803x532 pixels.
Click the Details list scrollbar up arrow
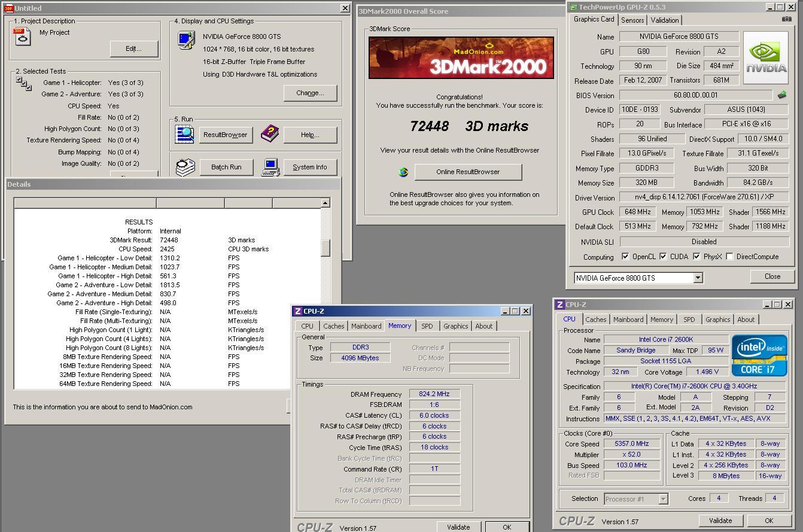point(325,203)
